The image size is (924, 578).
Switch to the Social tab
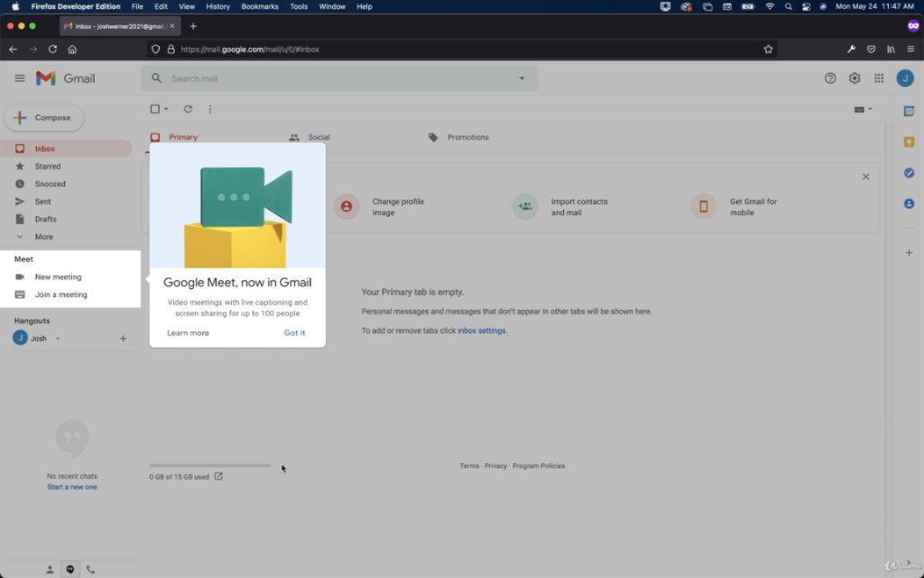point(310,137)
